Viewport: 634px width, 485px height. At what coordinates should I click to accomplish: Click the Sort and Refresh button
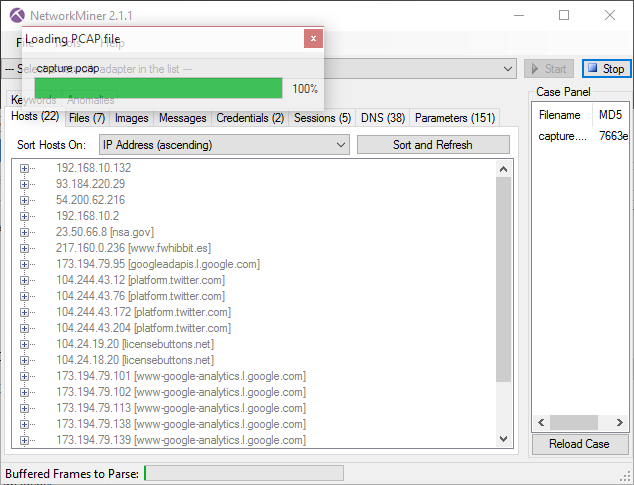click(x=432, y=145)
